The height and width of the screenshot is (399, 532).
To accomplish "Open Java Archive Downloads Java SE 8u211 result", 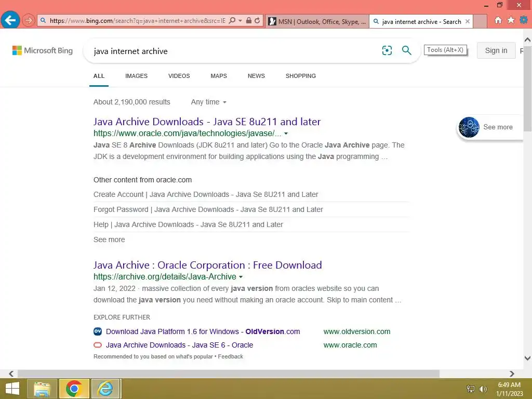I will pos(207,122).
